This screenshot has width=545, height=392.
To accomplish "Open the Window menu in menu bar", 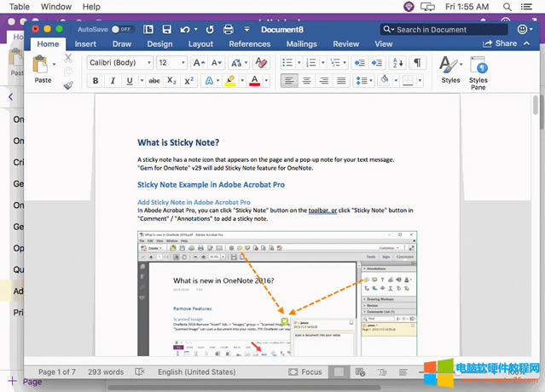I will pos(56,6).
